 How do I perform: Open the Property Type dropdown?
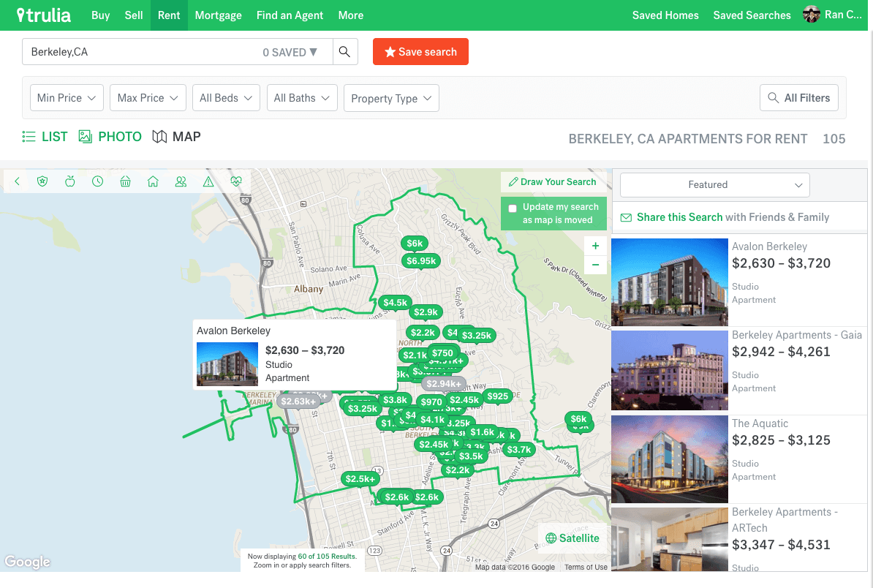391,98
